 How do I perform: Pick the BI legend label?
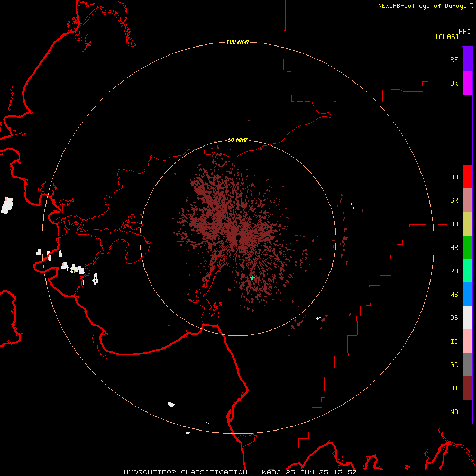point(454,388)
